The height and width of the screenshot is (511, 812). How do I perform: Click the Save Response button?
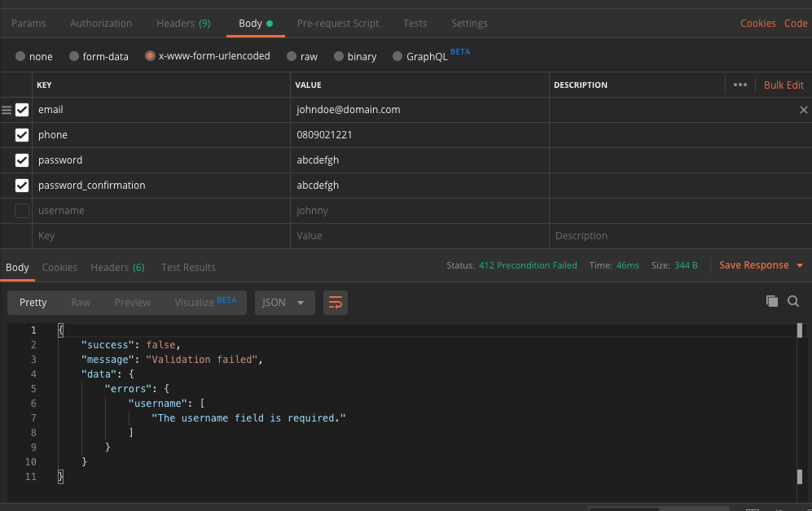(753, 265)
